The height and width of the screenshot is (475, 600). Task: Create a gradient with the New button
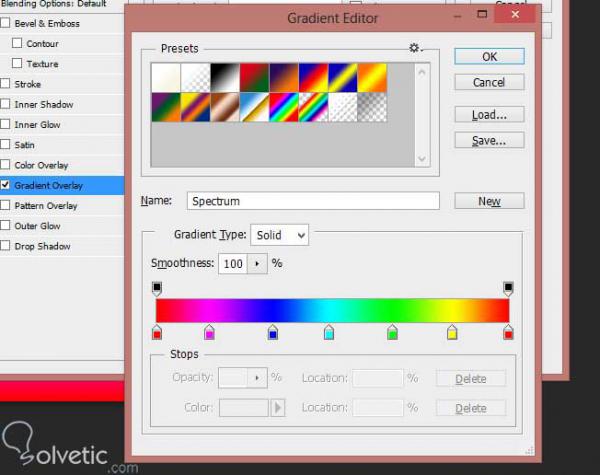tap(489, 201)
